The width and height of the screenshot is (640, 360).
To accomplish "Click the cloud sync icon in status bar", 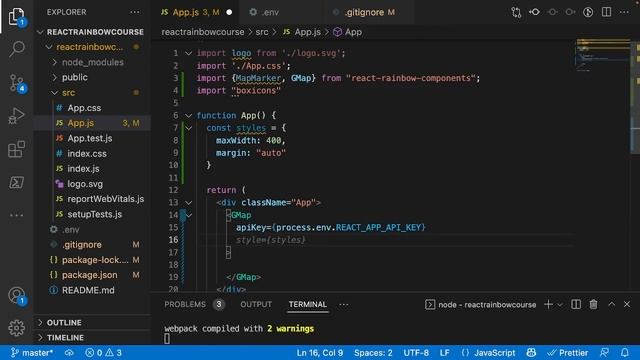I will [69, 353].
